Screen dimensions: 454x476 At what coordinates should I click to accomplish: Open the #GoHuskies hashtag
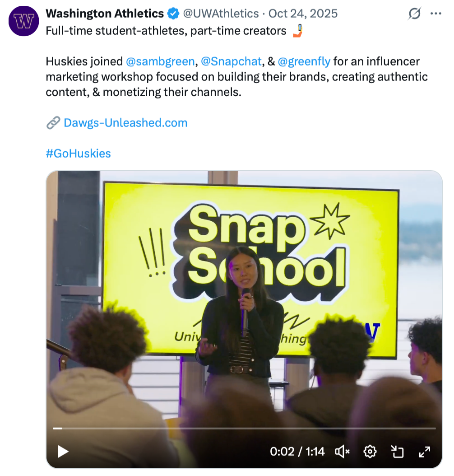[78, 154]
